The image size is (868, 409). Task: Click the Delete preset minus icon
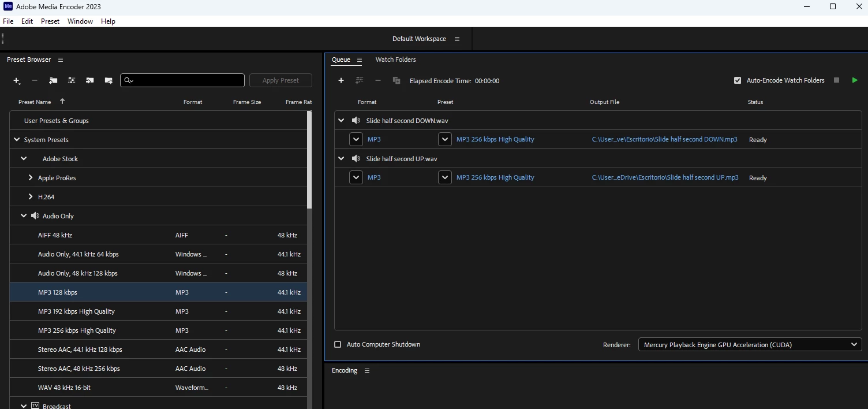(35, 81)
